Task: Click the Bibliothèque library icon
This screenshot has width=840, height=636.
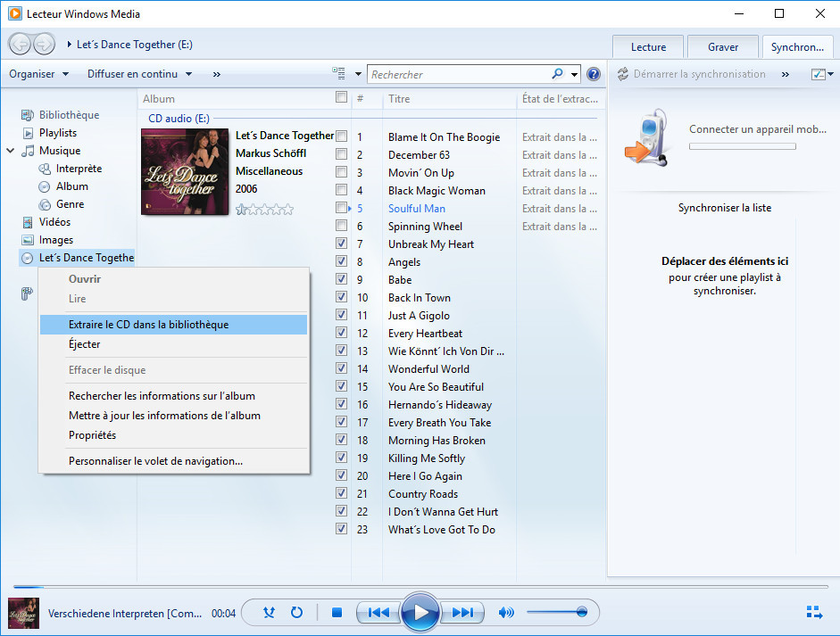Action: (x=28, y=114)
